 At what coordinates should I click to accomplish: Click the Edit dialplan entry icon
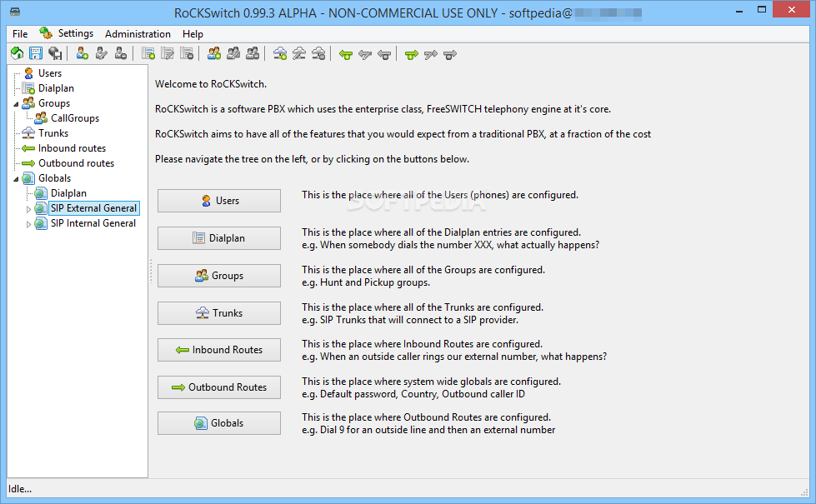168,53
